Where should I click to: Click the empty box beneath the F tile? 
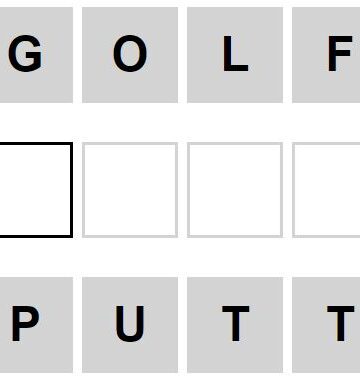coord(326,190)
